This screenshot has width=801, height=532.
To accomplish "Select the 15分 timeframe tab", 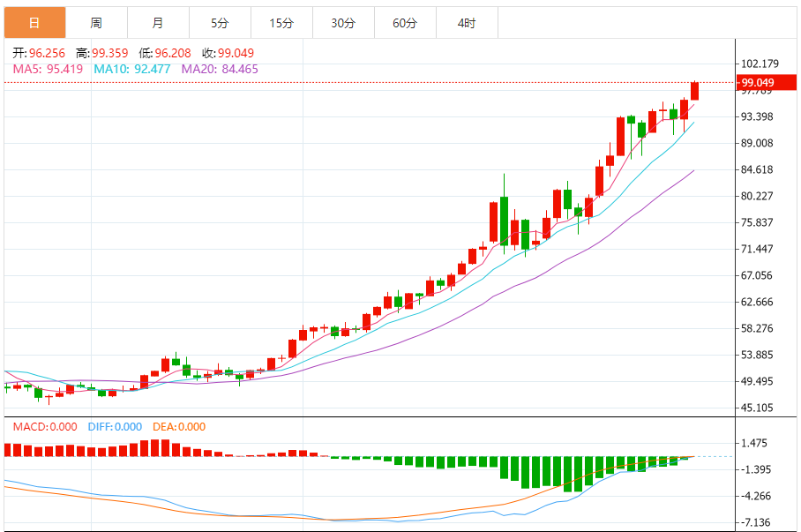I will click(281, 23).
